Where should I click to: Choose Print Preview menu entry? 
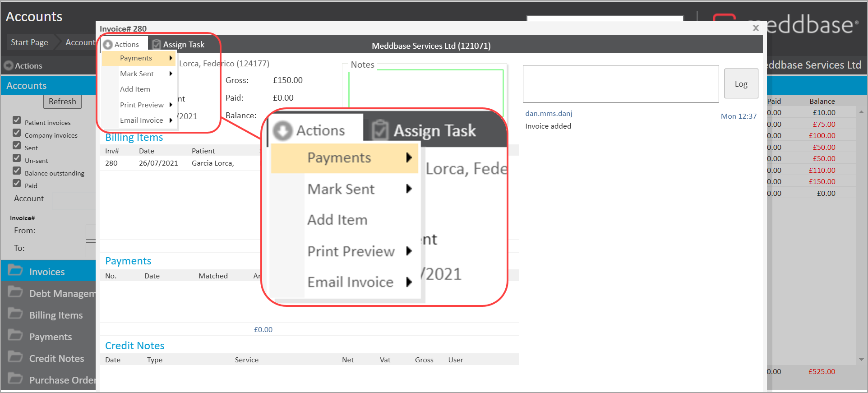tap(139, 105)
